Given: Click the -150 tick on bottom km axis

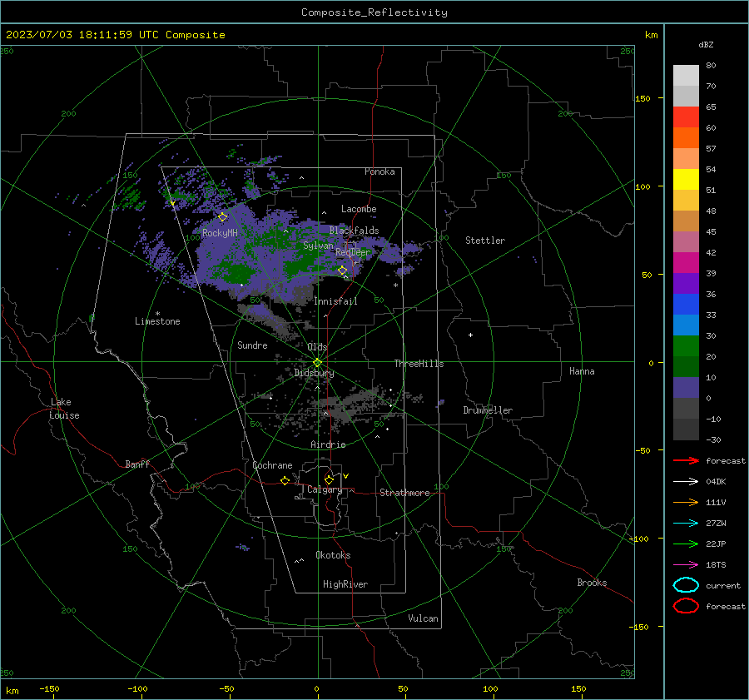Looking at the screenshot, I should (49, 688).
